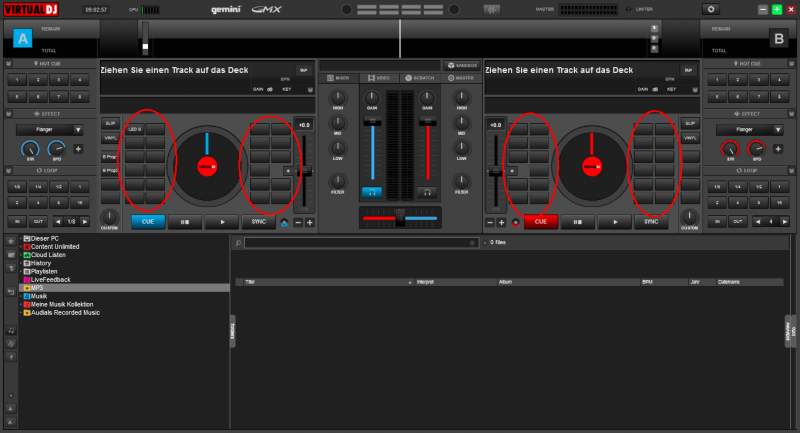The height and width of the screenshot is (433, 800).
Task: Add effect slot with plus on deck A
Action: click(78, 149)
